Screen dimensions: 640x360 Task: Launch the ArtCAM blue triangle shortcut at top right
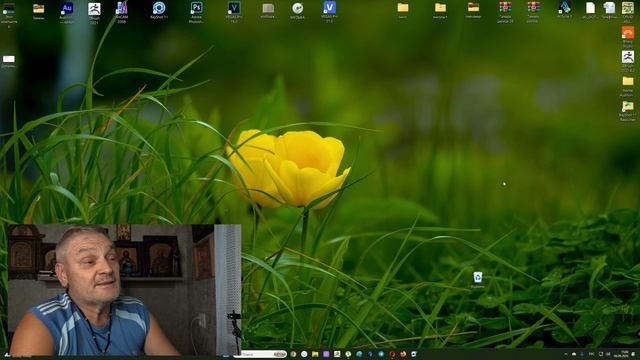565,7
